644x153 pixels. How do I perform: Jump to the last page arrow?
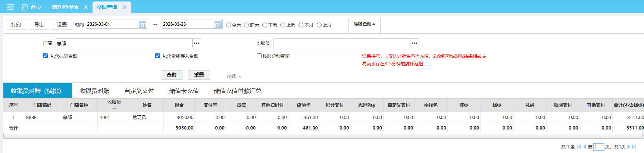click(634, 147)
